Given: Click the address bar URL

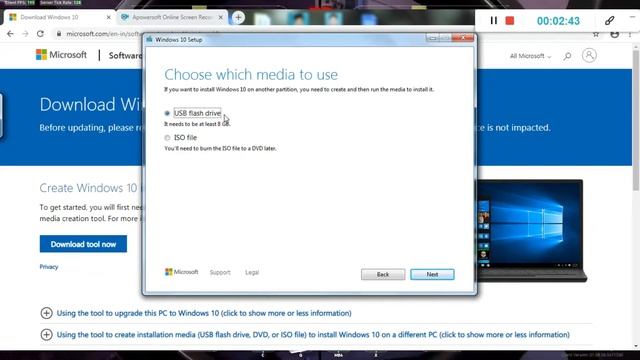Looking at the screenshot, I should tap(103, 34).
